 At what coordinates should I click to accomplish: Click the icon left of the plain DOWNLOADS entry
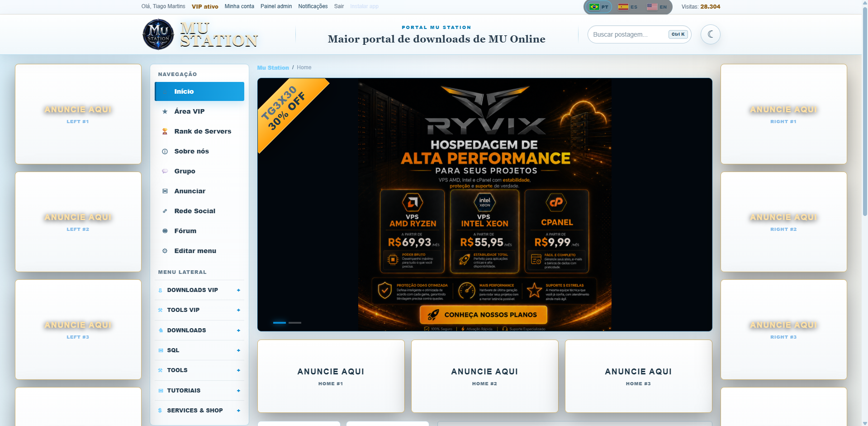160,330
